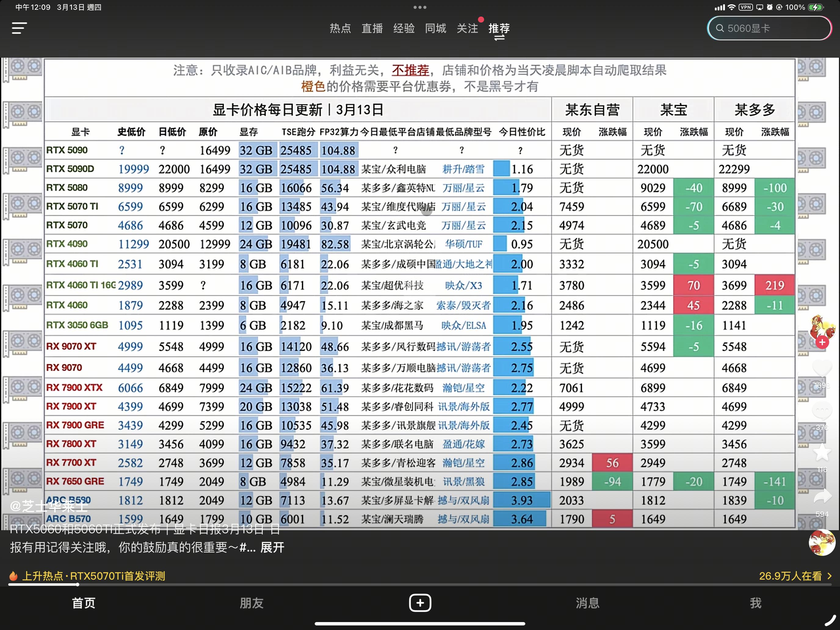Tap the 某东自营 column header

[x=592, y=110]
